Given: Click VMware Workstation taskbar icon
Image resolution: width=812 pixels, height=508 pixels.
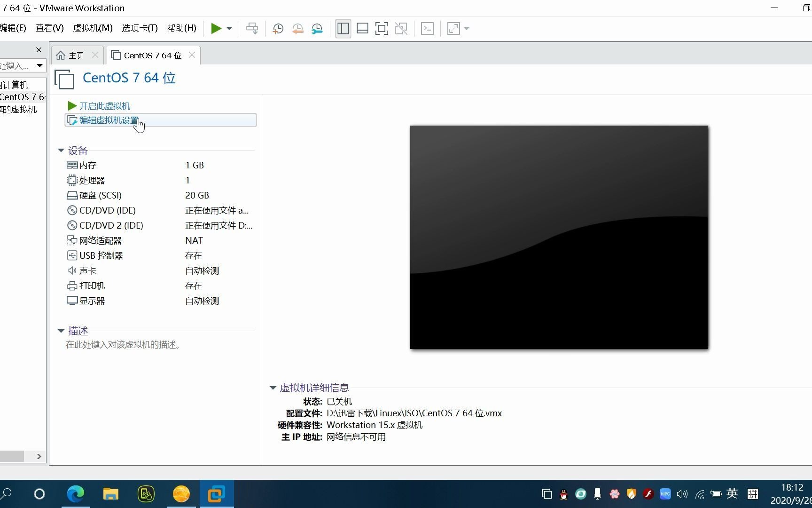Looking at the screenshot, I should [x=217, y=494].
